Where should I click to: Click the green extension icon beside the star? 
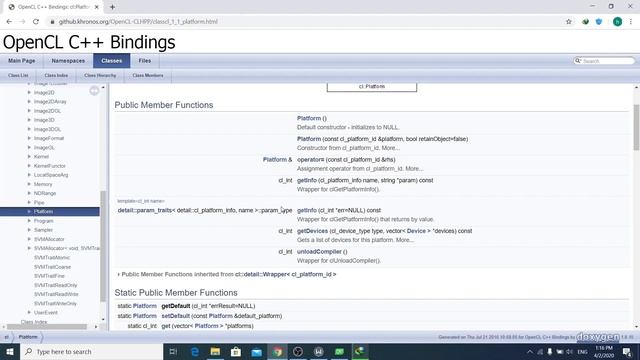[585, 22]
